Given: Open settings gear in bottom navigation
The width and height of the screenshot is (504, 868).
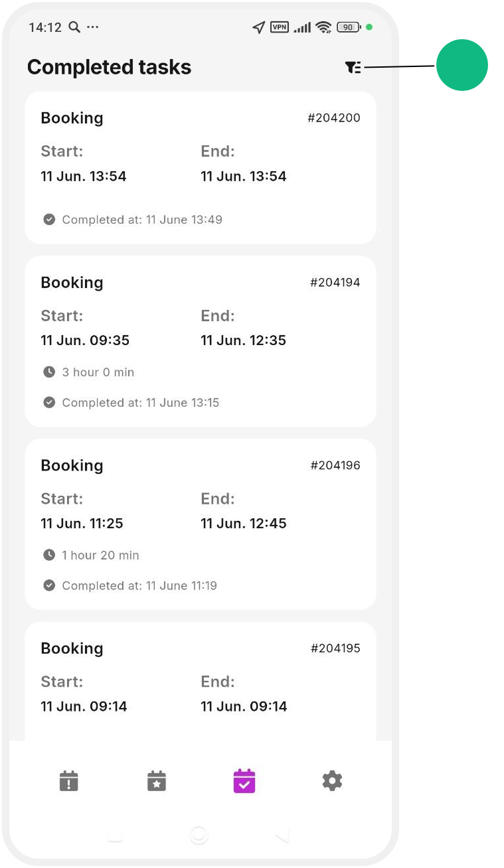Looking at the screenshot, I should tap(332, 781).
